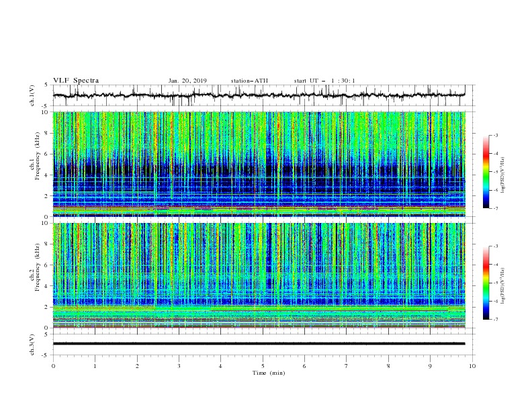Click the ch.1 Frequency (kHz) axis label
532x411 pixels.
pyautogui.click(x=35, y=156)
